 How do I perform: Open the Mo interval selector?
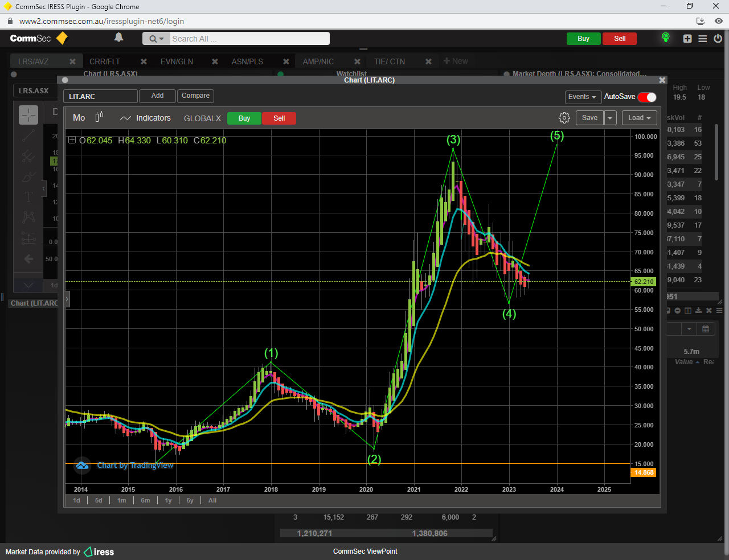click(x=79, y=118)
